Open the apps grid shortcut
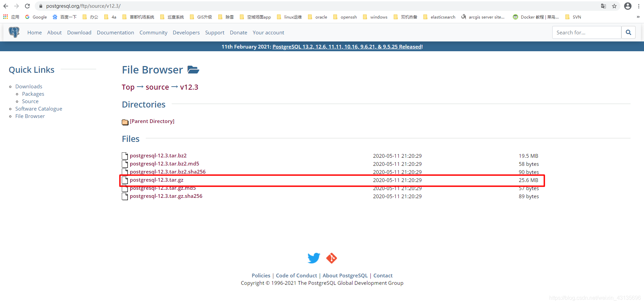Viewport: 644px width, 304px height. [11, 17]
